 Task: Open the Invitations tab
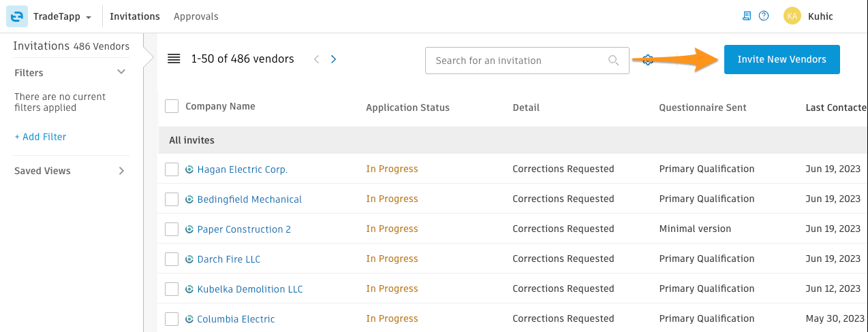135,16
